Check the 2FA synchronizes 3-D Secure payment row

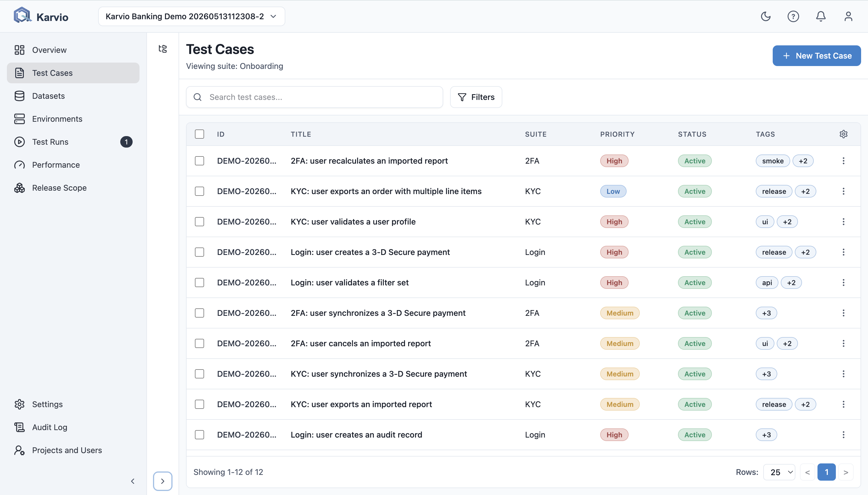coord(199,313)
